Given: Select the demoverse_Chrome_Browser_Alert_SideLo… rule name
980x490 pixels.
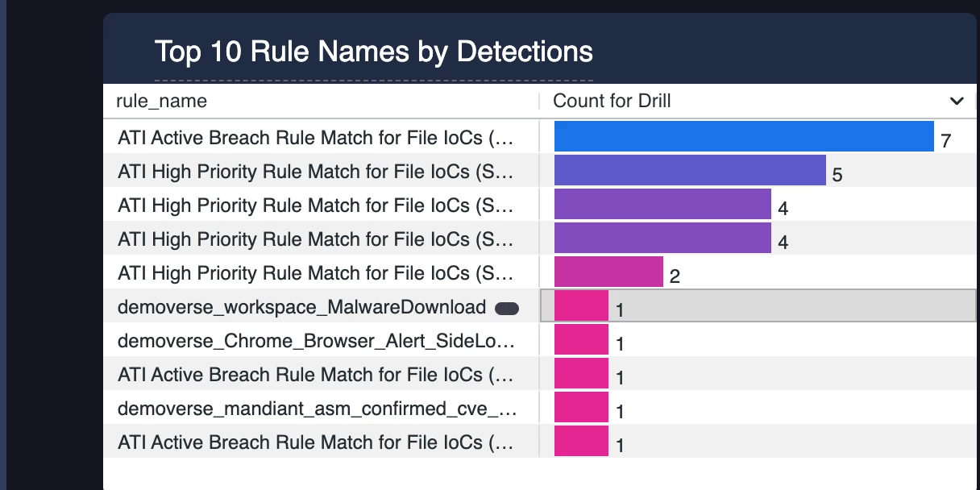Looking at the screenshot, I should coord(316,341).
